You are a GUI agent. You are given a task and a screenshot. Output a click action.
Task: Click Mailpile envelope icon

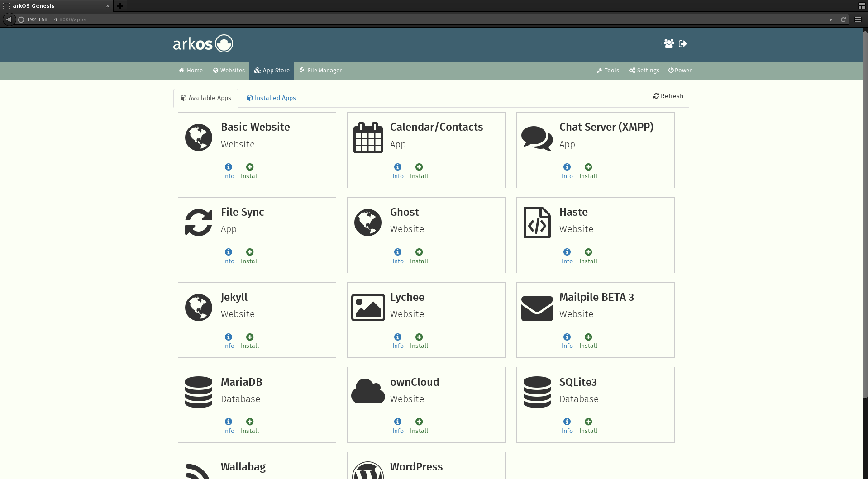(537, 308)
